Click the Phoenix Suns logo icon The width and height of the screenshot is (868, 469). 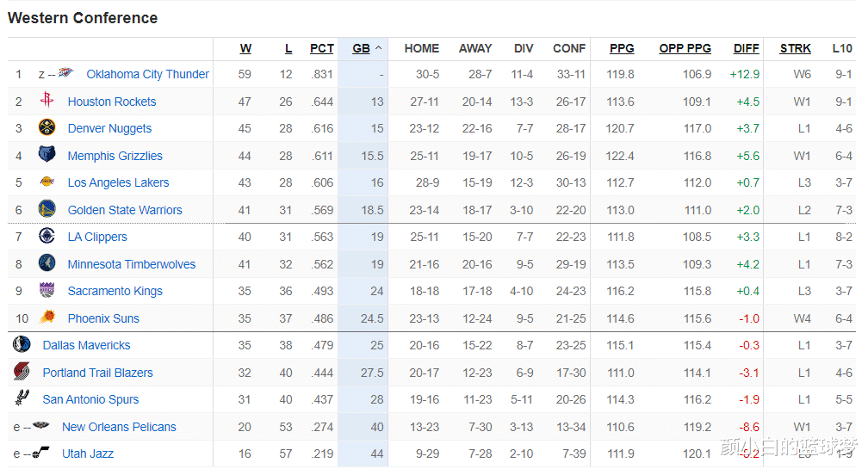click(x=47, y=317)
